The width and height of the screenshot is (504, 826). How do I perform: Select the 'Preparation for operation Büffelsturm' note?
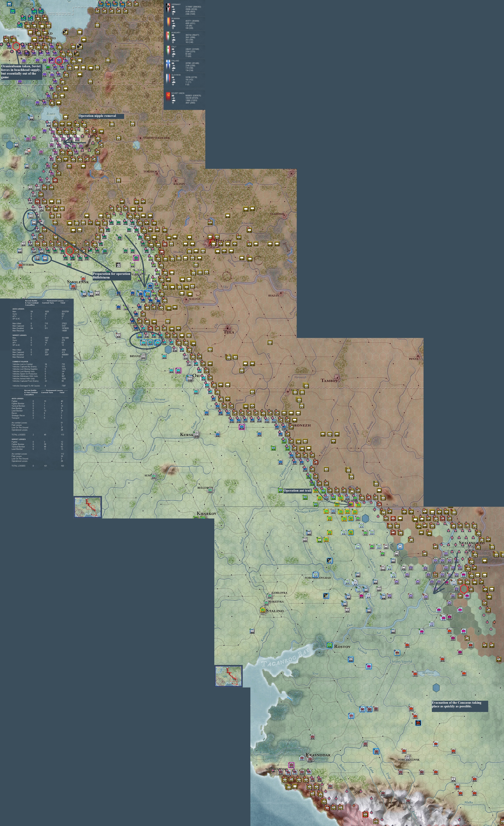coord(112,276)
